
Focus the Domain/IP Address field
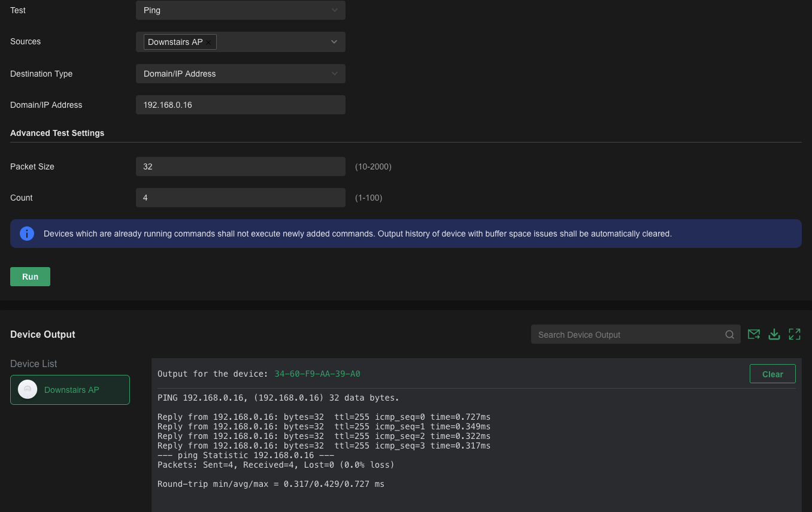point(240,105)
